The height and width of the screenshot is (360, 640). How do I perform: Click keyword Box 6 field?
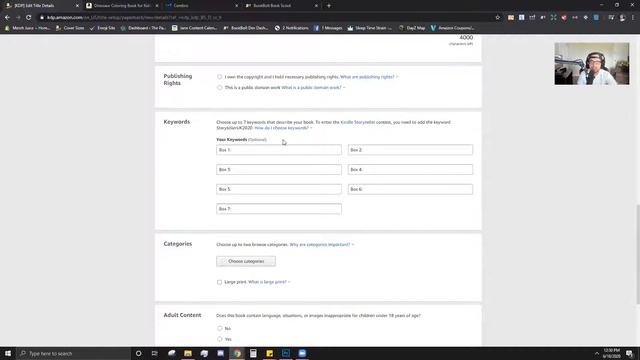point(410,189)
